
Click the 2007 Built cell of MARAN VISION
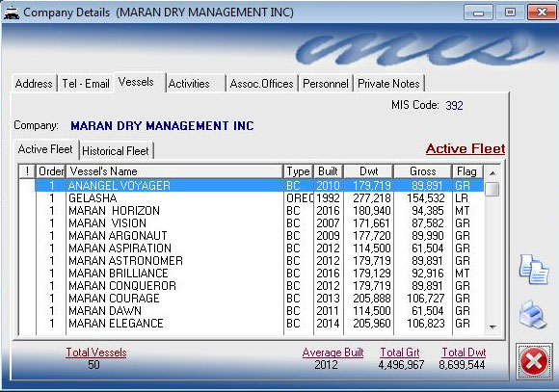pyautogui.click(x=328, y=223)
